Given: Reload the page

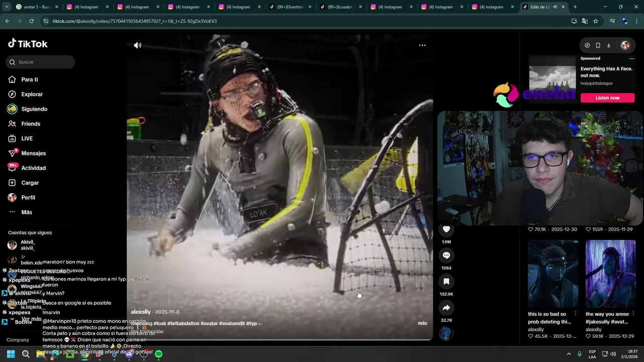Looking at the screenshot, I should pyautogui.click(x=31, y=21).
